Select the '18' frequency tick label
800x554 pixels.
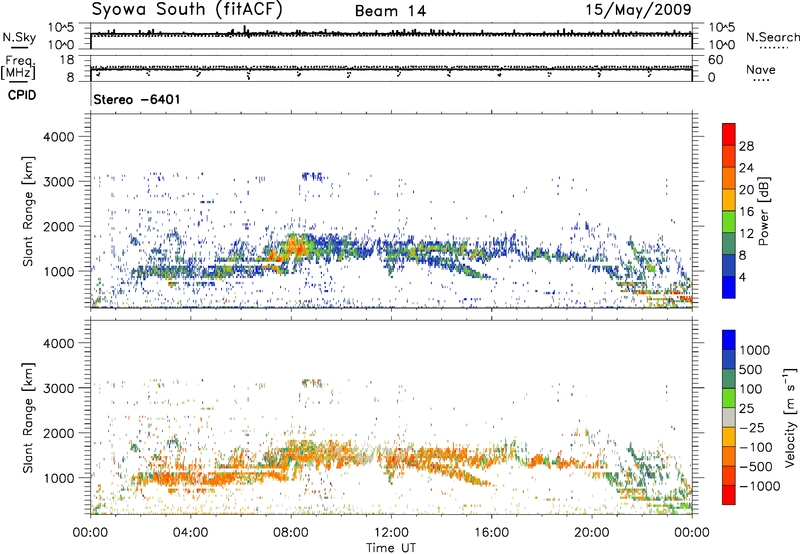pyautogui.click(x=67, y=60)
